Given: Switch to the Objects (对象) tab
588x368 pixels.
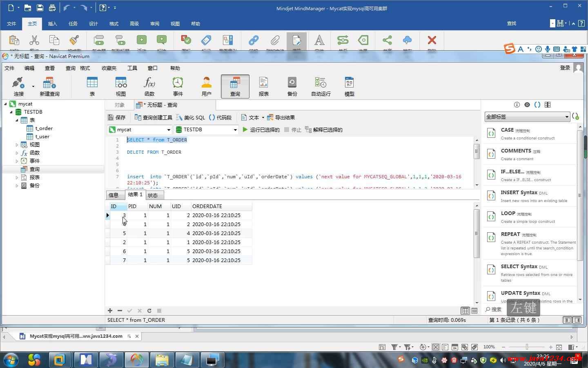Looking at the screenshot, I should pos(119,105).
